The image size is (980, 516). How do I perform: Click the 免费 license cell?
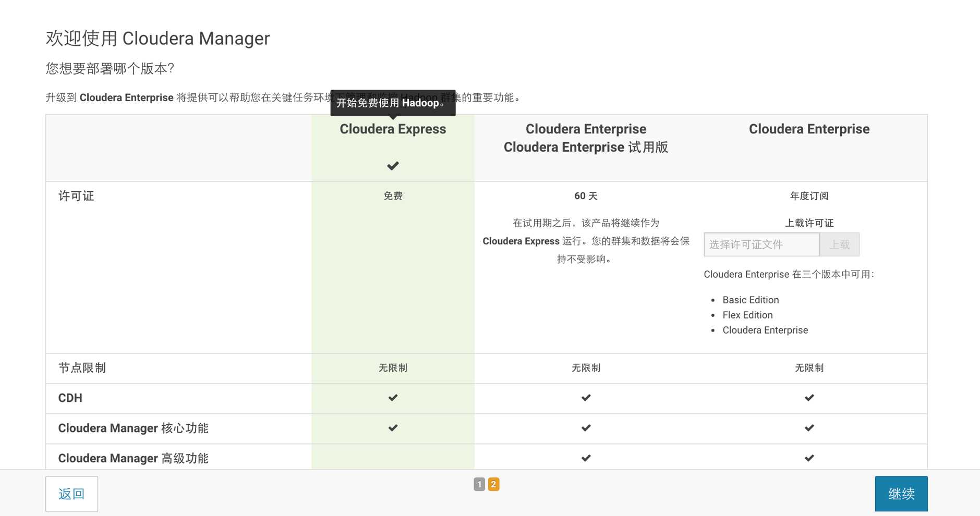pyautogui.click(x=393, y=196)
